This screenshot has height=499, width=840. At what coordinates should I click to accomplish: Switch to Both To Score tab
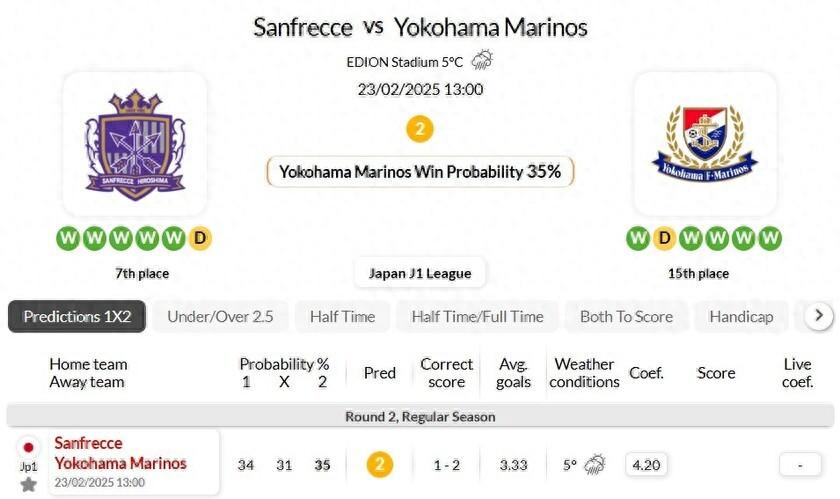point(626,316)
